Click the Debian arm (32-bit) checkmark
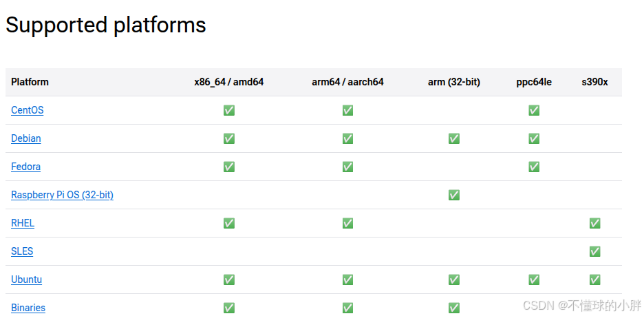 click(x=454, y=138)
